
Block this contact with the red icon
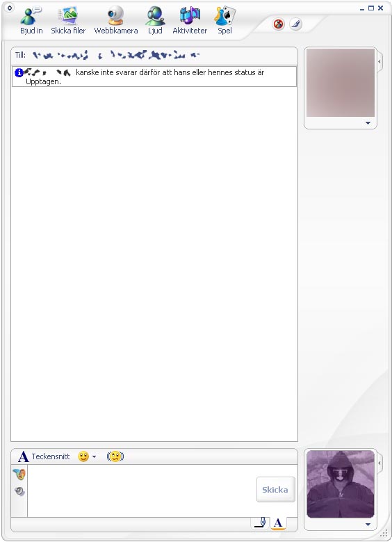tap(278, 24)
